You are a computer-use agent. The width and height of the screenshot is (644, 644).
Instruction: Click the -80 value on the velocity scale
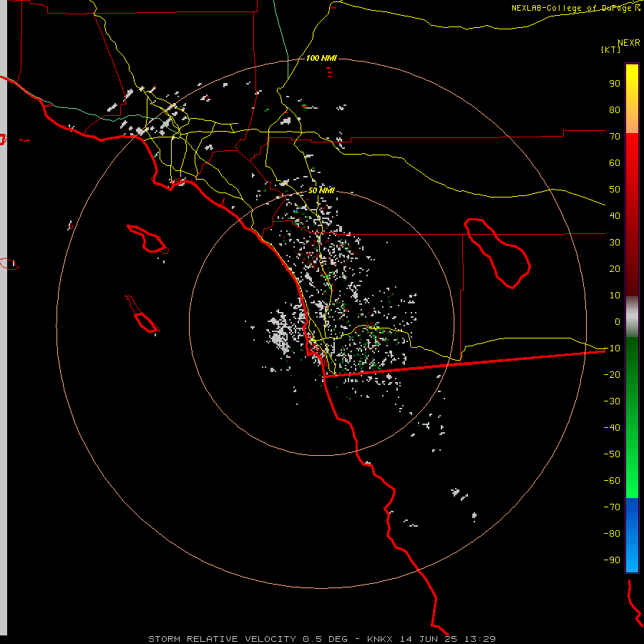coord(612,534)
